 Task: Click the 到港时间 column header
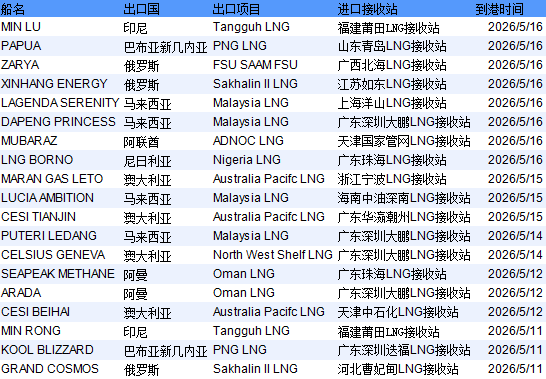(x=500, y=9)
